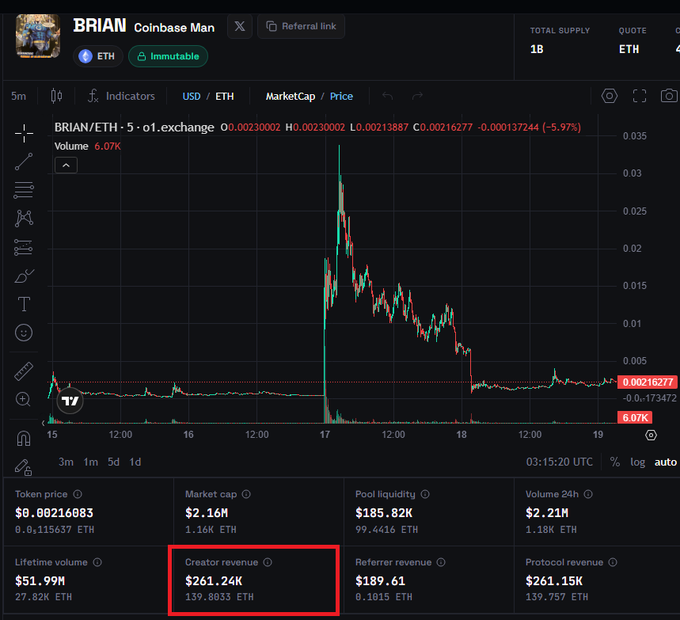Open the candlestick chart style selector
680x620 pixels.
[56, 96]
